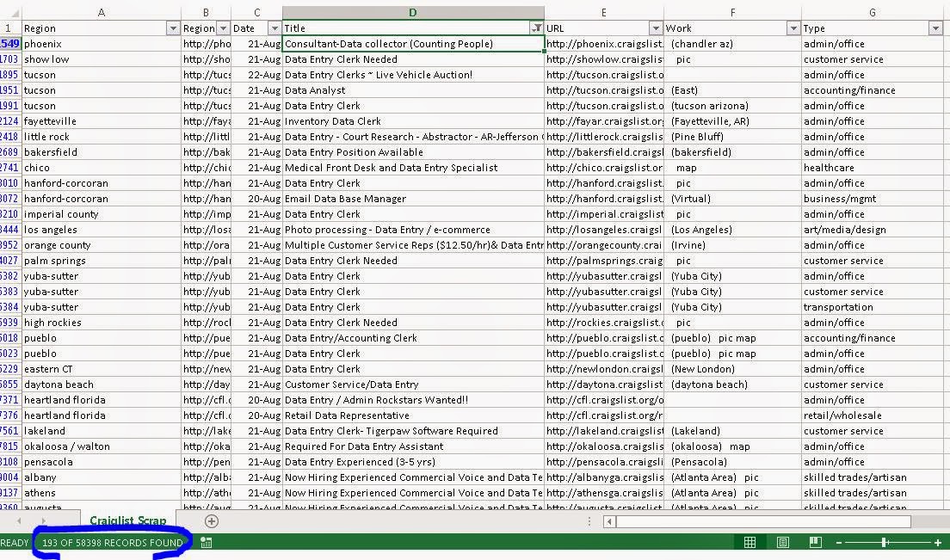Image resolution: width=950 pixels, height=560 pixels.
Task: Click the 'art/media/design' type cell
Action: [x=873, y=230]
